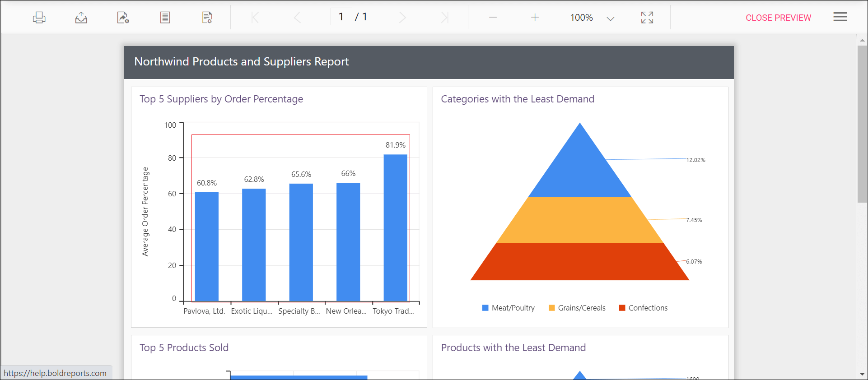Go to next page arrow
Viewport: 868px width, 380px height.
pos(402,18)
